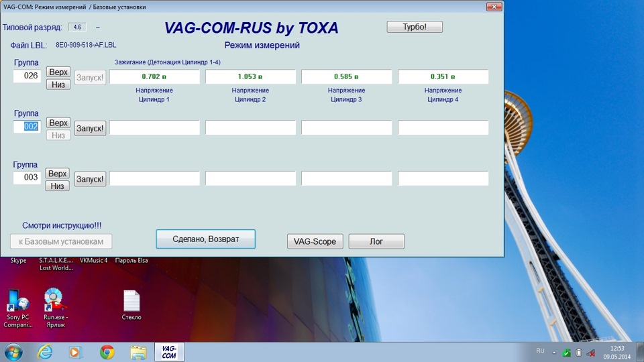
Task: Open the Стекло text file icon
Action: click(131, 306)
